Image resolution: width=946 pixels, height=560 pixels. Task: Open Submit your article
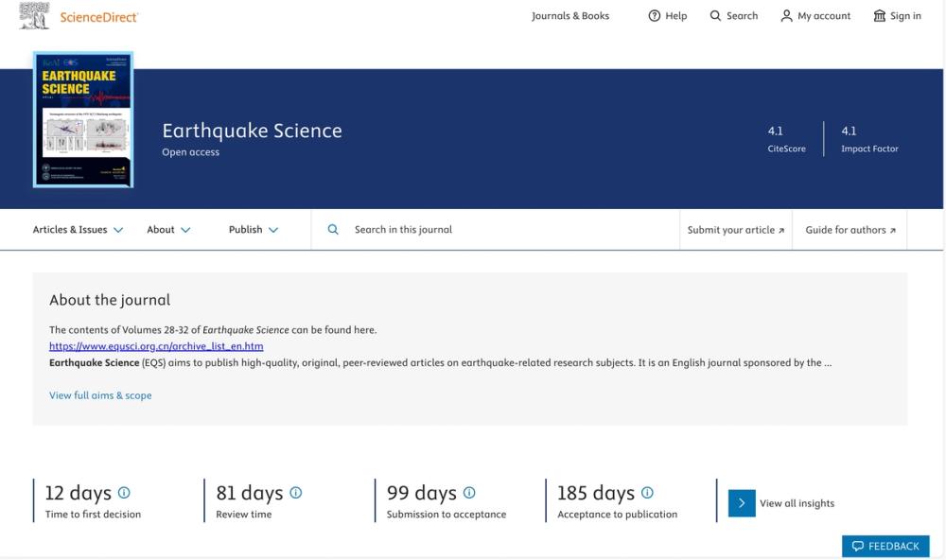pyautogui.click(x=735, y=230)
